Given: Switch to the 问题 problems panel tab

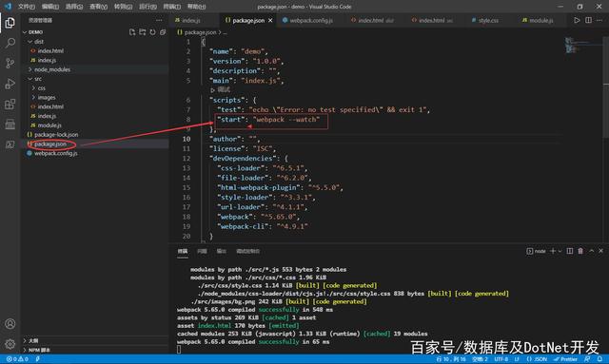Looking at the screenshot, I should coord(202,251).
